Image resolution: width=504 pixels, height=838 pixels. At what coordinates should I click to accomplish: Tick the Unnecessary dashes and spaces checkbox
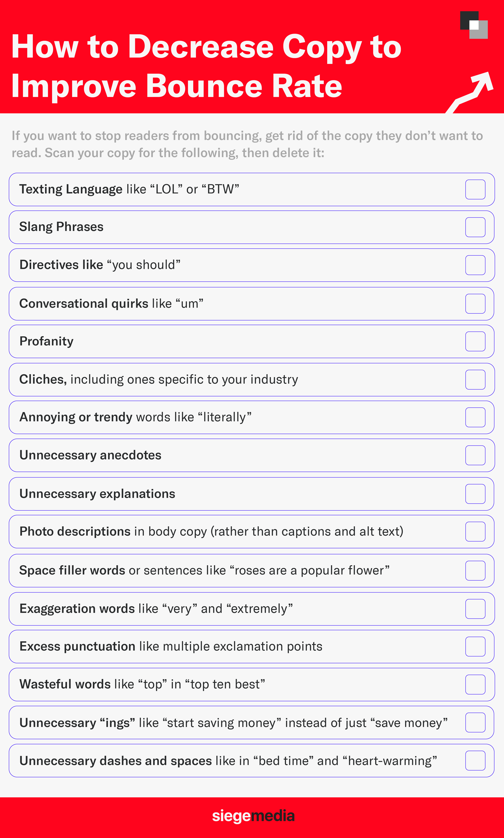475,761
